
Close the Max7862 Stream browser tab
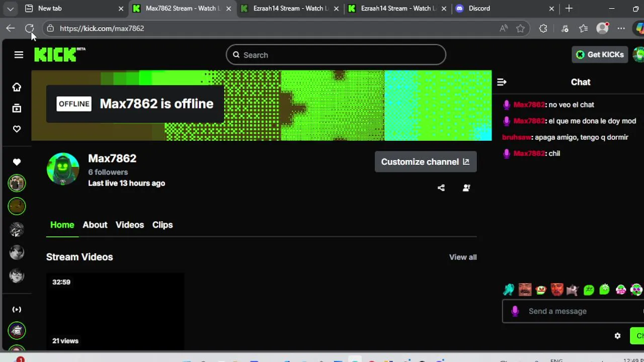click(229, 9)
